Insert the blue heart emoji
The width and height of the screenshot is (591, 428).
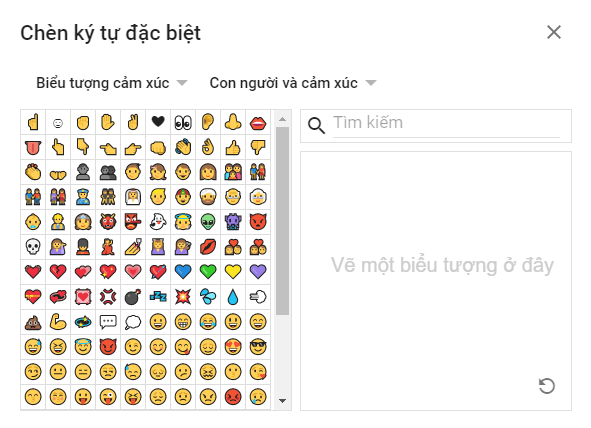coord(183,272)
